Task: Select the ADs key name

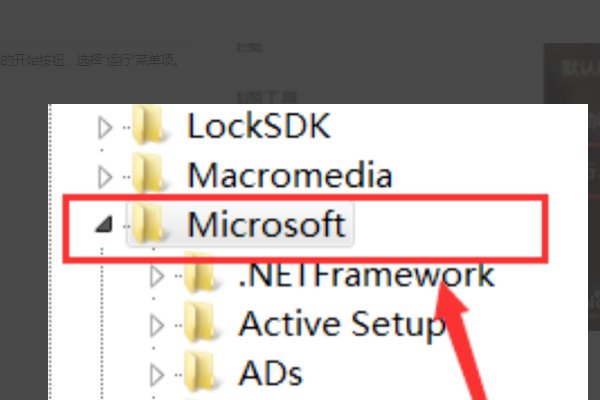Action: [x=271, y=373]
